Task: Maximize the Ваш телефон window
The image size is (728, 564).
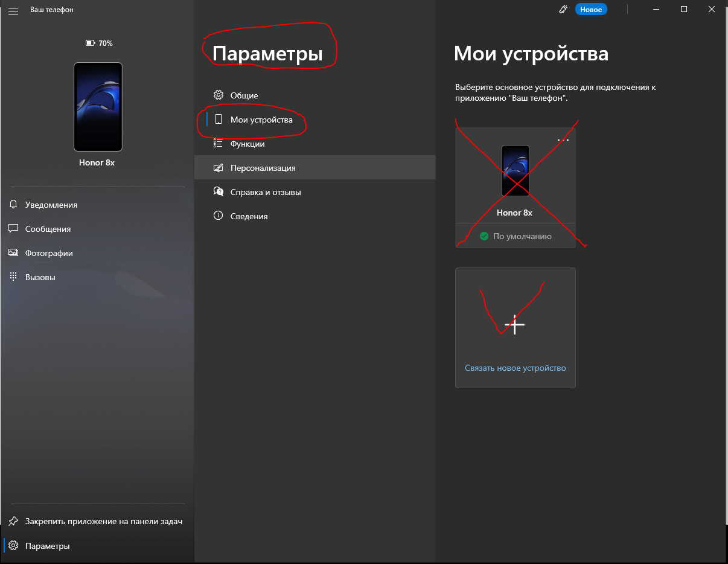Action: (x=683, y=9)
